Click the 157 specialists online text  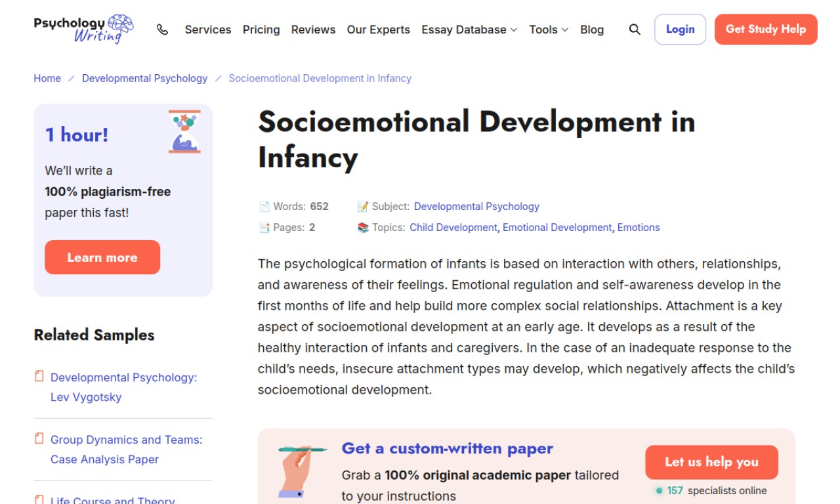point(711,491)
